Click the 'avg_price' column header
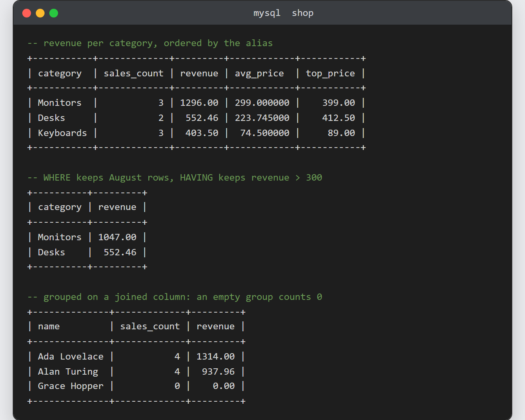Screen dimensions: 525x420 point(259,74)
